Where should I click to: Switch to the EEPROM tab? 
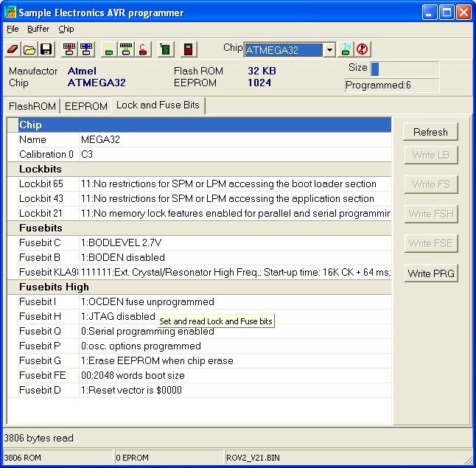86,106
